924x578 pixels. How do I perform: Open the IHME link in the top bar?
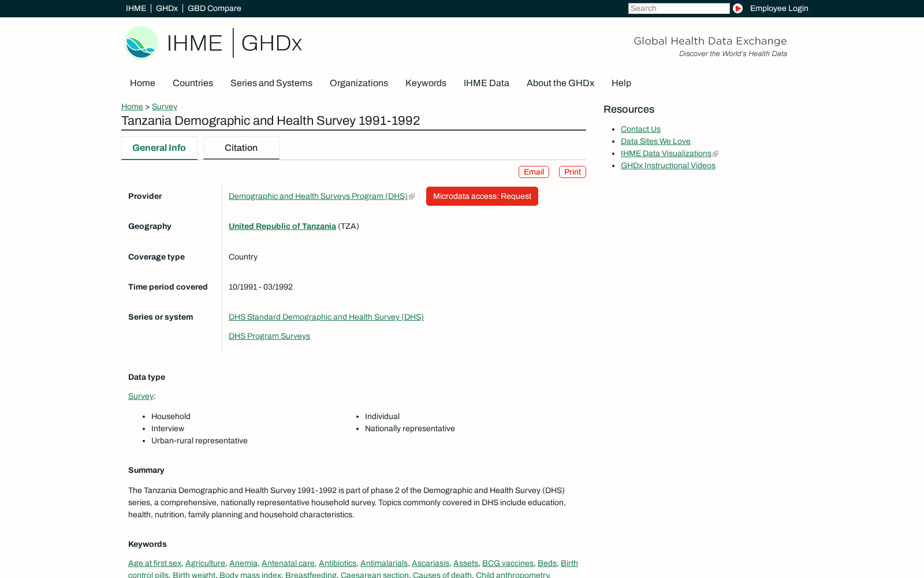pyautogui.click(x=136, y=8)
